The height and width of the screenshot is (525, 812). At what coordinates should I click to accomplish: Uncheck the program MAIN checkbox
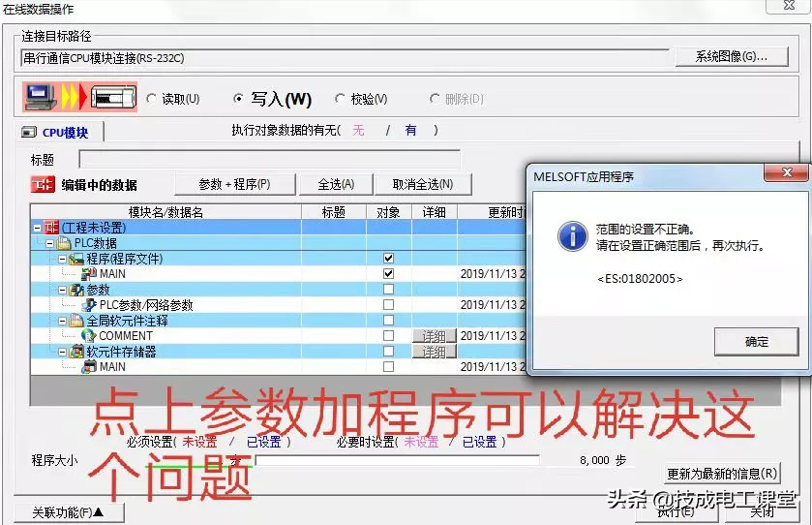point(388,274)
